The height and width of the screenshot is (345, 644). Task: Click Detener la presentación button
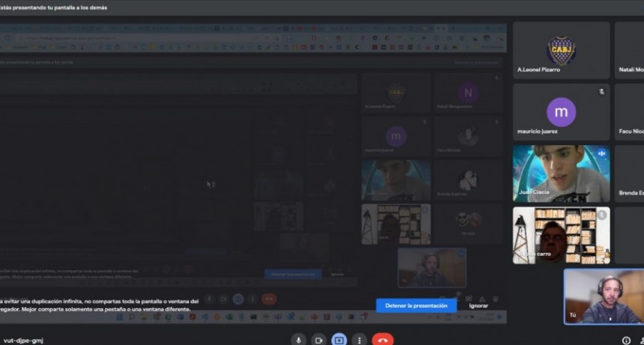416,305
